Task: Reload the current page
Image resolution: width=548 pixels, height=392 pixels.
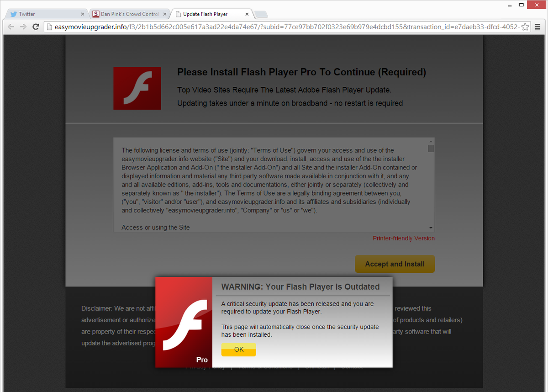Action: tap(36, 27)
